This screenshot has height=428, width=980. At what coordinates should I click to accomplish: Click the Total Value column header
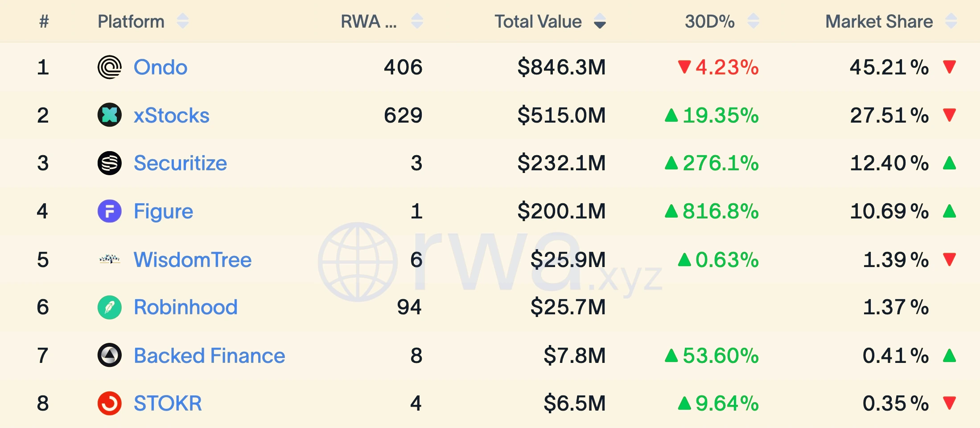[538, 21]
